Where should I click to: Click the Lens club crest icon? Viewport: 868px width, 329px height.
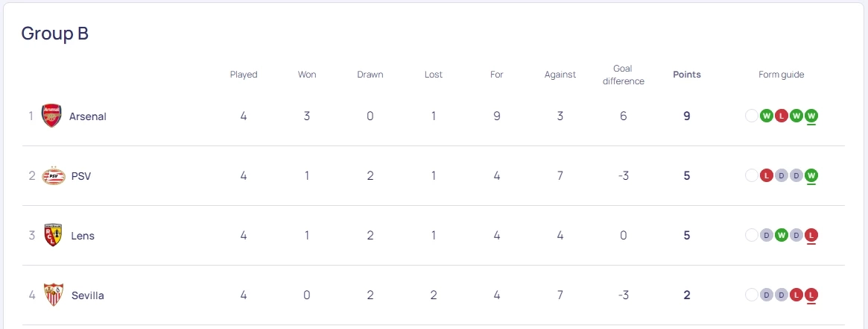coord(53,236)
